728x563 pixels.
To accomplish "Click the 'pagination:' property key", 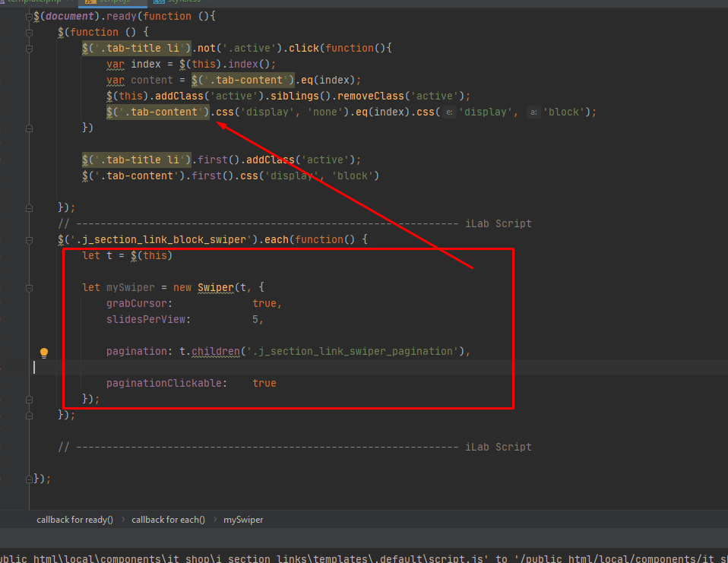I will [139, 351].
